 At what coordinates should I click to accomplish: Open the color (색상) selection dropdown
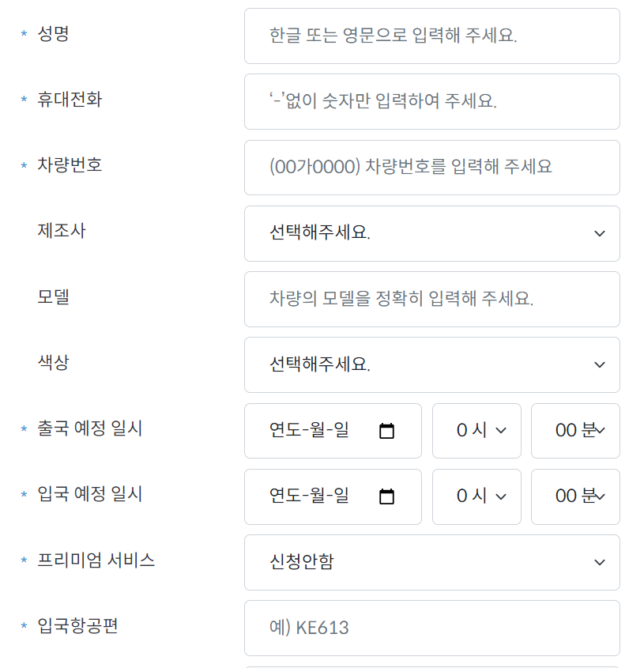point(431,364)
